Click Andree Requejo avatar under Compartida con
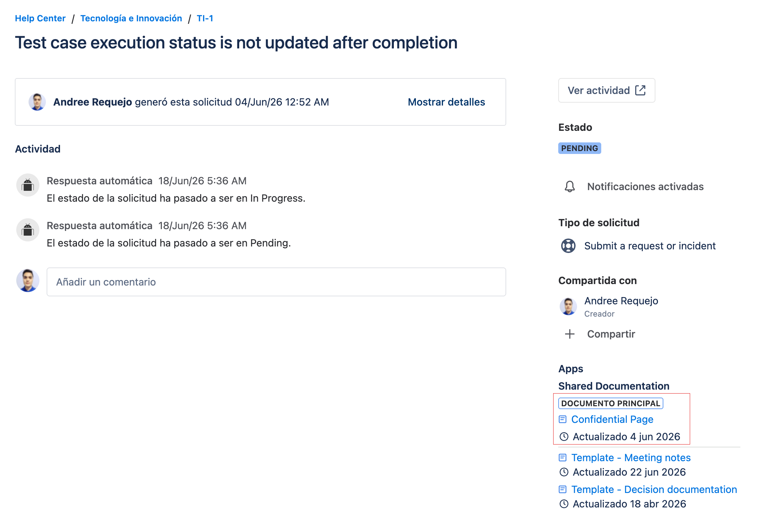Image resolution: width=766 pixels, height=532 pixels. (568, 306)
